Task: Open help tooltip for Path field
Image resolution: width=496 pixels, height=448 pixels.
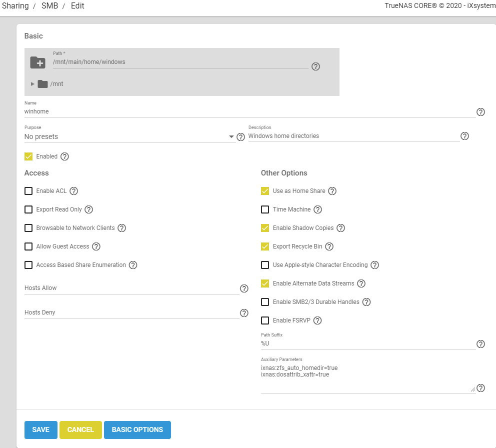Action: (315, 66)
